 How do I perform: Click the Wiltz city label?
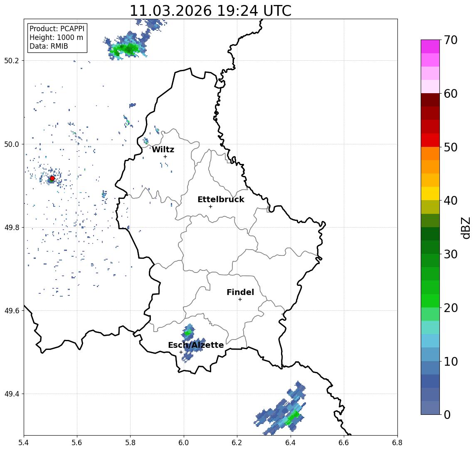click(x=163, y=149)
